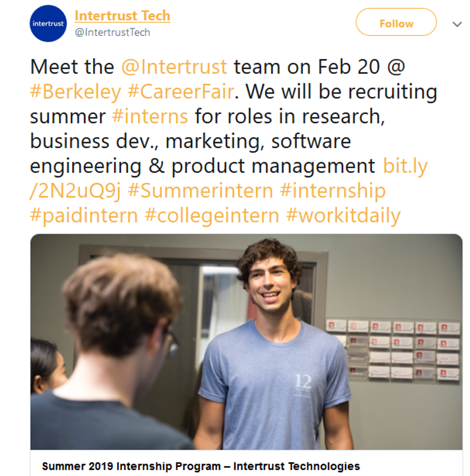This screenshot has height=476, width=470.
Task: Open the Intertrust Tech display name link
Action: 122,16
